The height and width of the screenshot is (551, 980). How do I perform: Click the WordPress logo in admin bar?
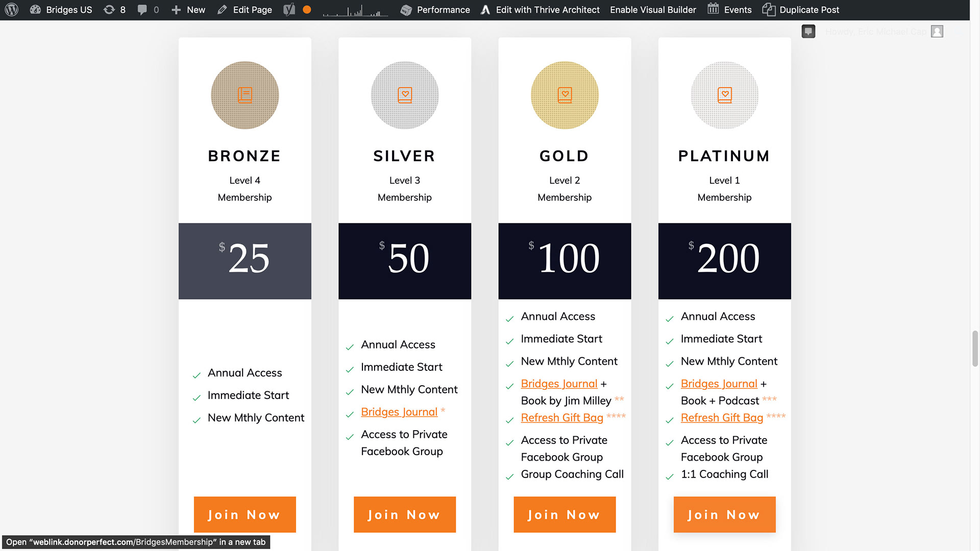(11, 10)
